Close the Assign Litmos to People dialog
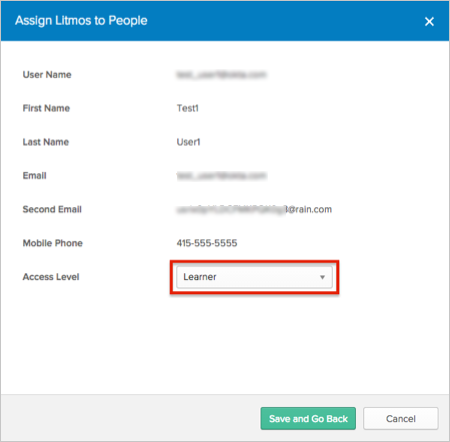The width and height of the screenshot is (450, 442). pos(429,22)
